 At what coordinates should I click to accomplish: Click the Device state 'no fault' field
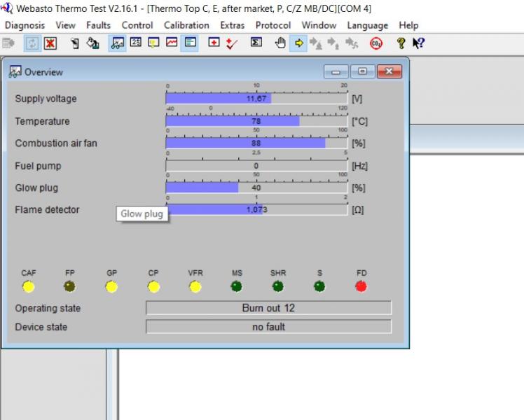coord(269,326)
